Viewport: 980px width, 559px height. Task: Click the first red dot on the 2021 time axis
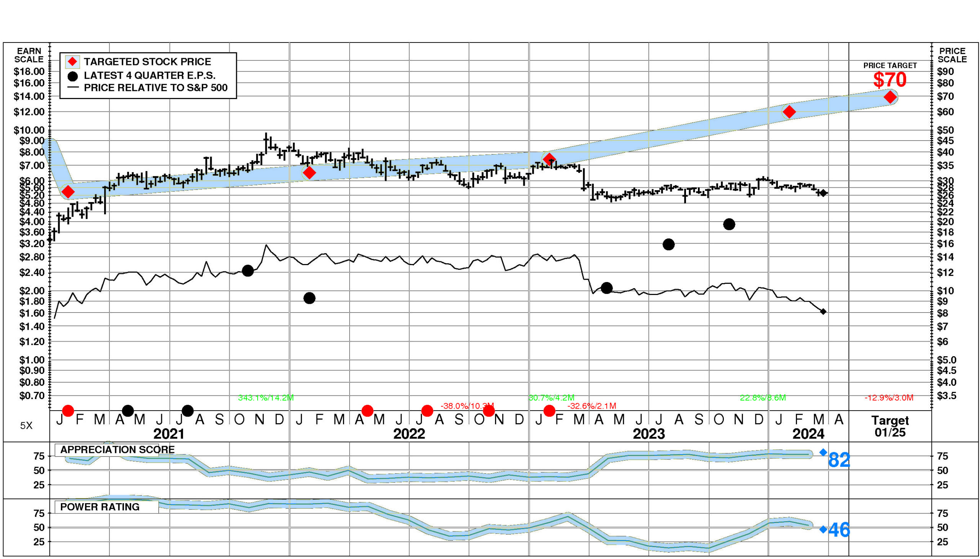pos(68,411)
